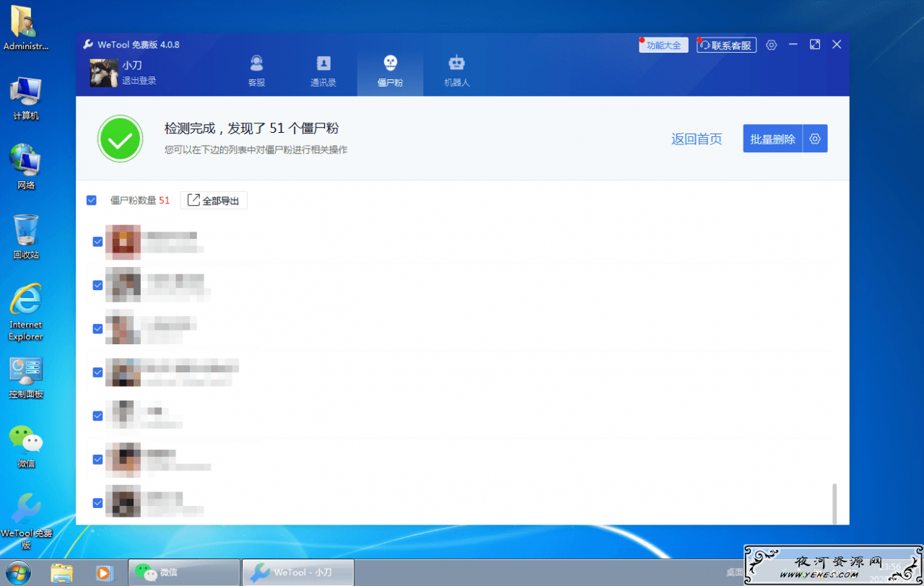Viewport: 924px width, 586px height.
Task: Click the 功能大全 button
Action: click(x=663, y=45)
